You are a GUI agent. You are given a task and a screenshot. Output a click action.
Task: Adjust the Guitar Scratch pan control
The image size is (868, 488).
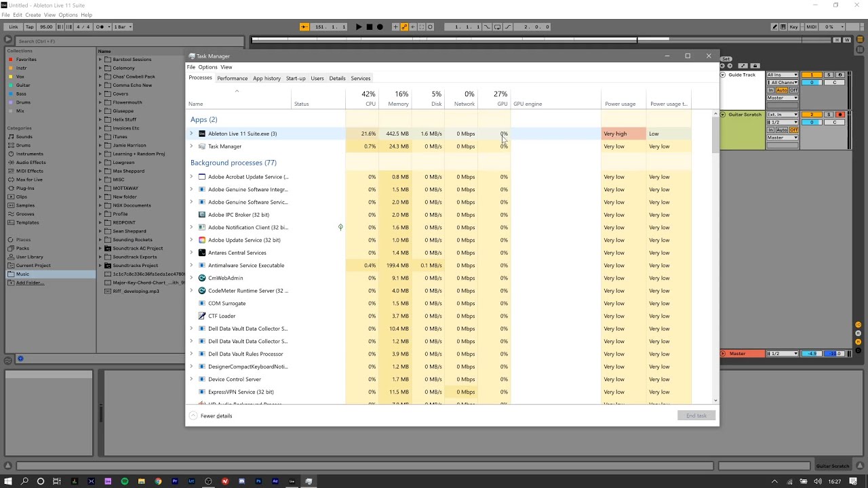835,122
